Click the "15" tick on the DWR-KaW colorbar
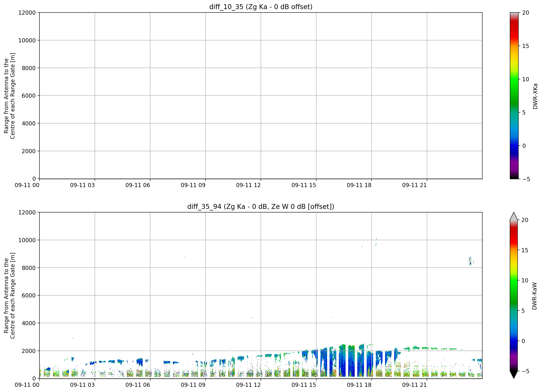 click(525, 250)
